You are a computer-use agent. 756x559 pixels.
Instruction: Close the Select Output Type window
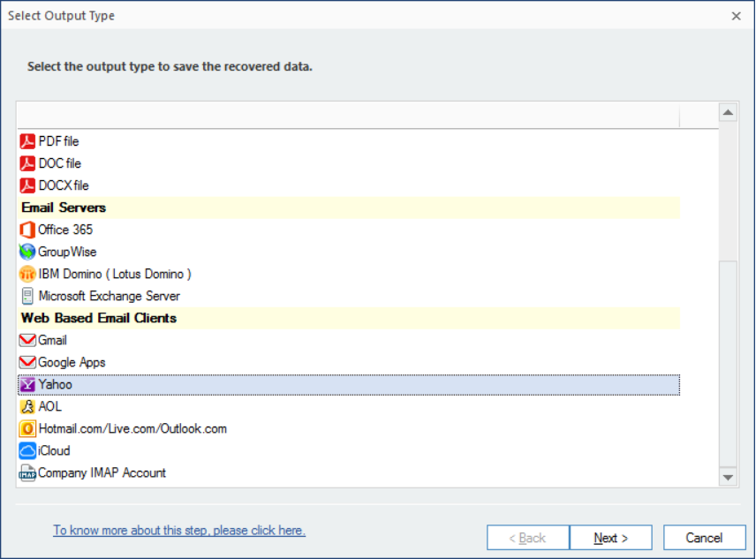pos(737,16)
